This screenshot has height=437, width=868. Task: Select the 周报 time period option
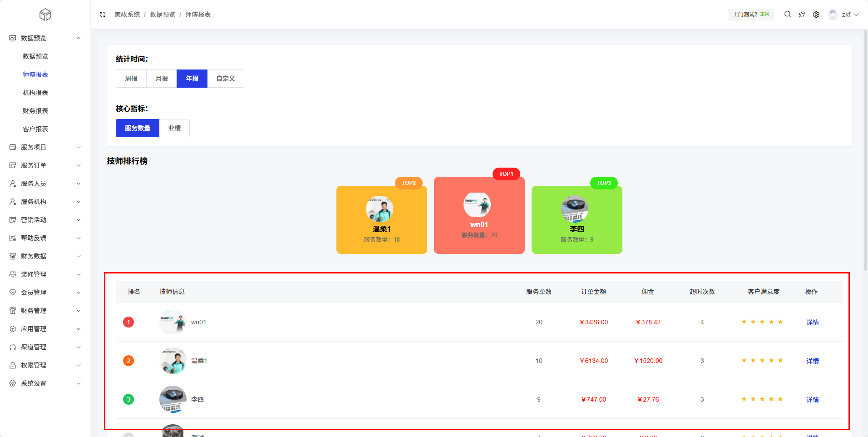point(131,79)
